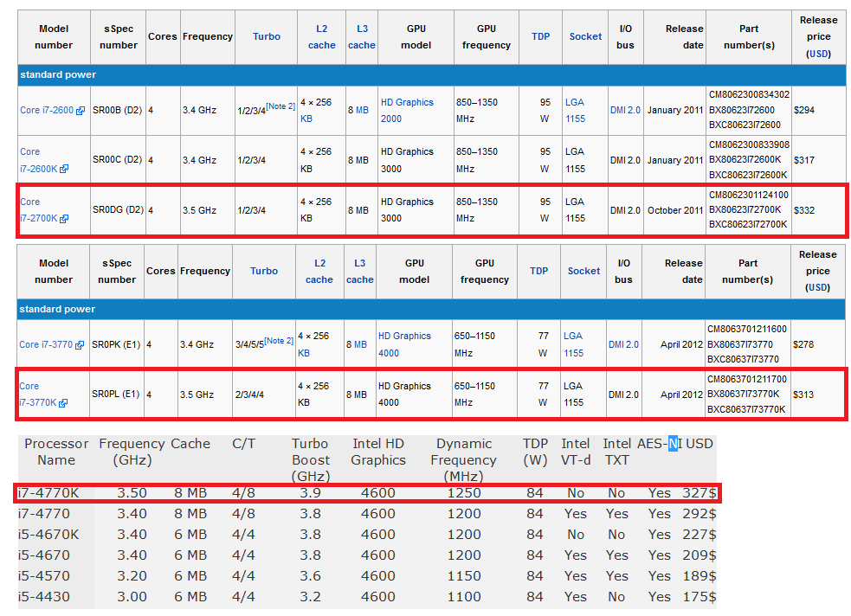Screen dimensions: 851x616
Task: Select part number CM8062300834302
Action: point(749,94)
